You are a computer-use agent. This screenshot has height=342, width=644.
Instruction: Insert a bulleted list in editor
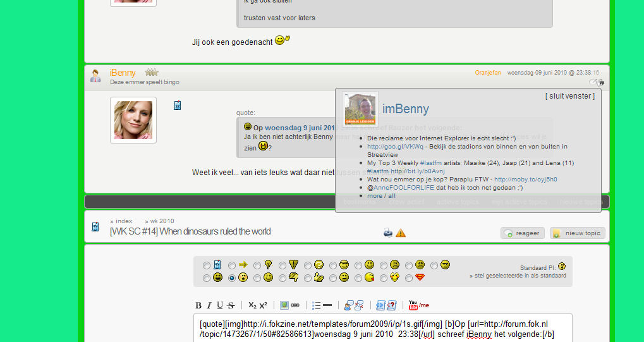(x=317, y=305)
